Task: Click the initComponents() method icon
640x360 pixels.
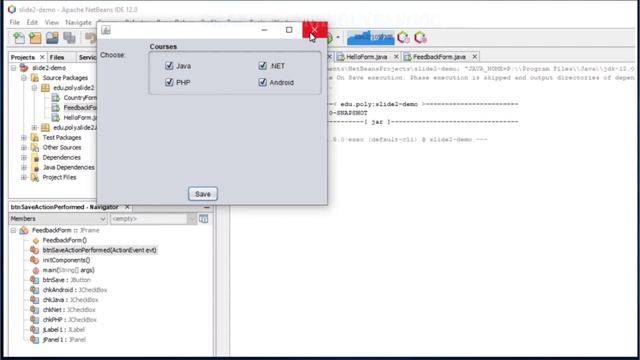Action: click(35, 260)
